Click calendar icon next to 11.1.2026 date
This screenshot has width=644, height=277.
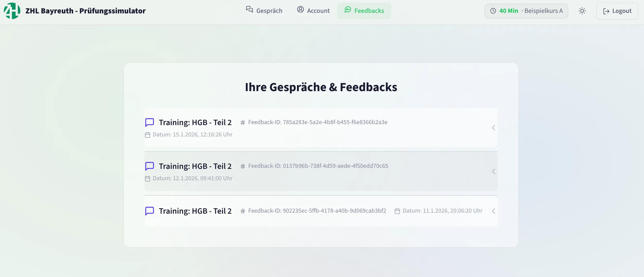[x=397, y=211]
